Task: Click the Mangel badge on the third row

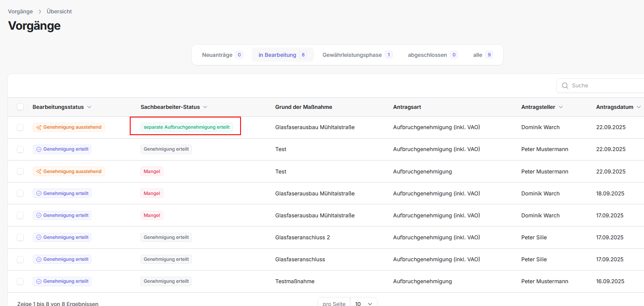Action: (x=152, y=171)
